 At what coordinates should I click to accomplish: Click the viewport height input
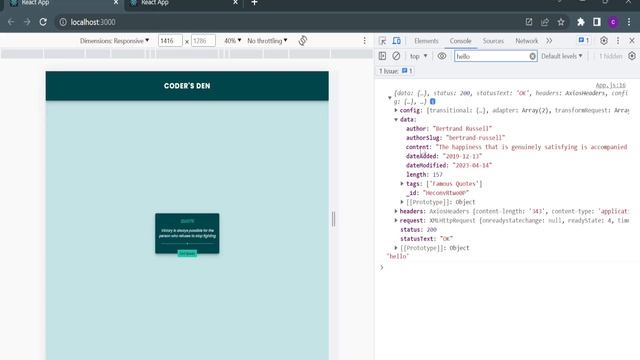tap(203, 41)
